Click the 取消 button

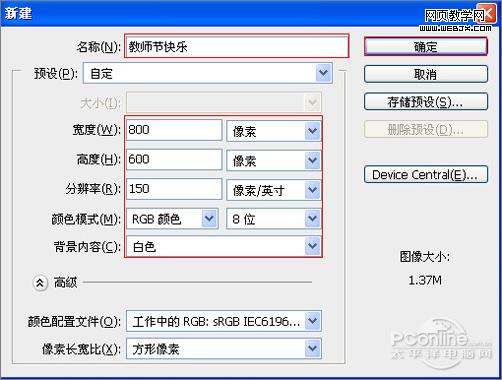pyautogui.click(x=426, y=74)
